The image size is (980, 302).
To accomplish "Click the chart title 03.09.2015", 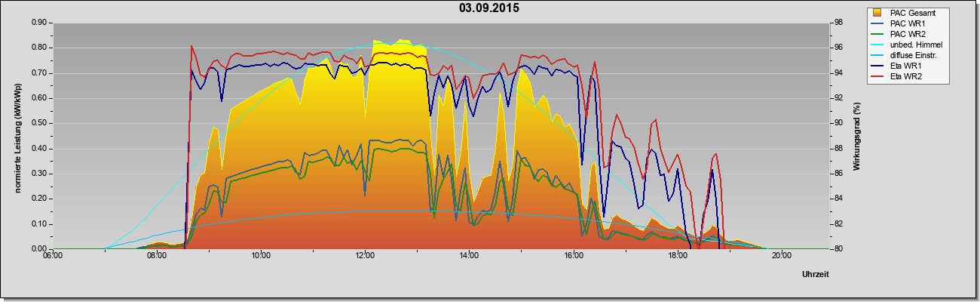I will coord(489,8).
